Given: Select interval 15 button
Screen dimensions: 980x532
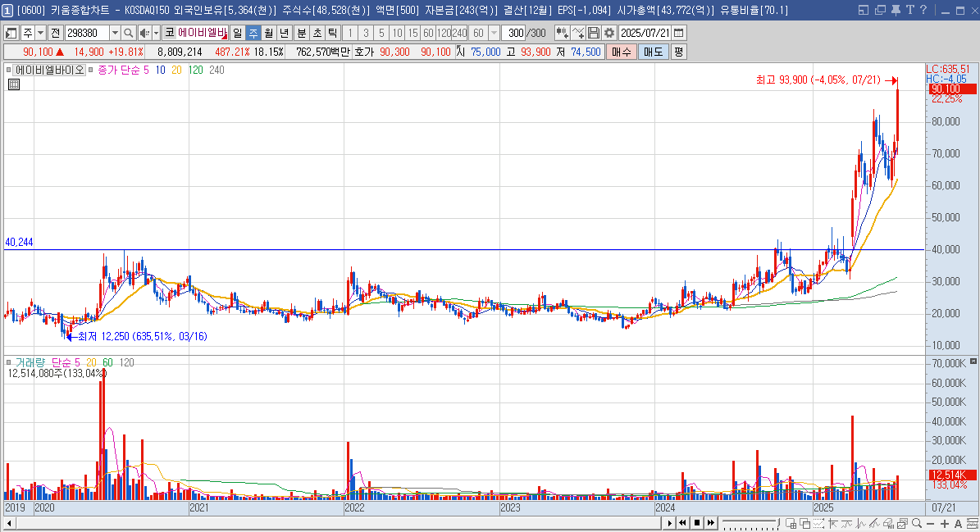Looking at the screenshot, I should coord(413,33).
